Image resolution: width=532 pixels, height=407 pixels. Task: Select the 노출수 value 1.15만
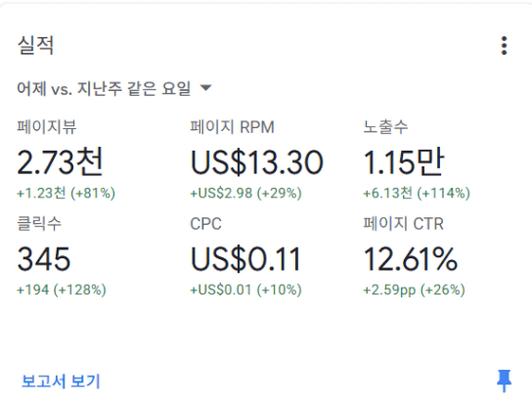pyautogui.click(x=404, y=161)
